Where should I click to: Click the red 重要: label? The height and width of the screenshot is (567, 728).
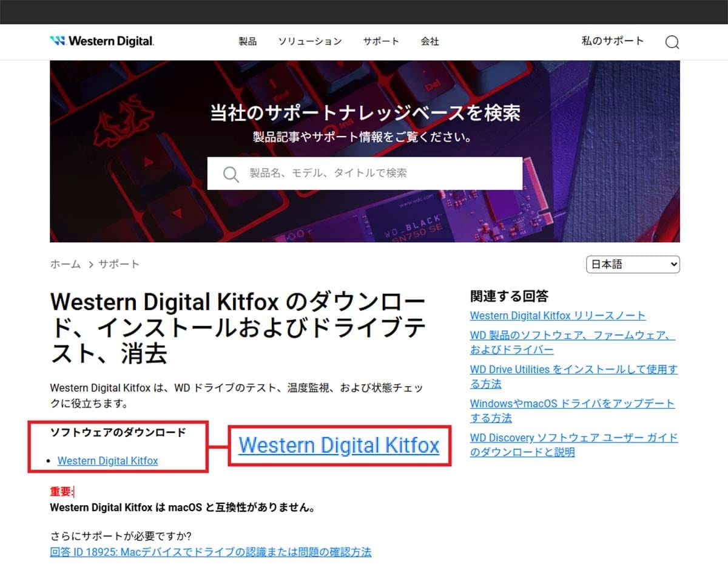(x=61, y=492)
